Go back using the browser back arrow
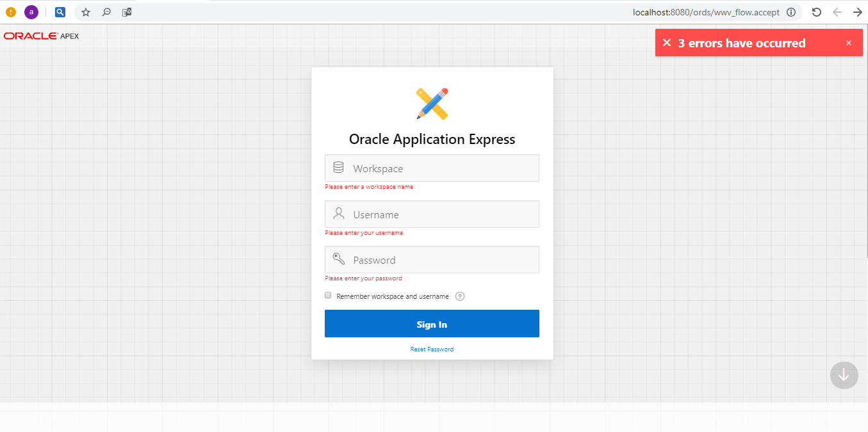Image resolution: width=868 pixels, height=432 pixels. pyautogui.click(x=837, y=12)
